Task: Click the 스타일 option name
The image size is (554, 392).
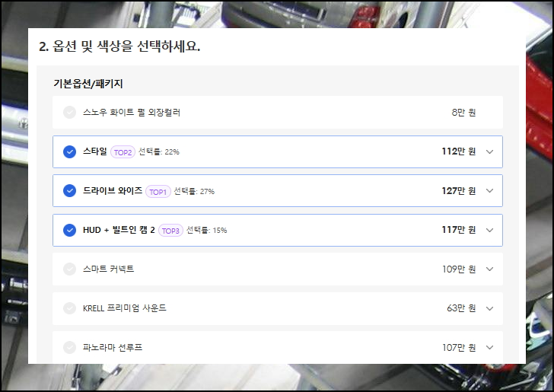Action: 94,151
